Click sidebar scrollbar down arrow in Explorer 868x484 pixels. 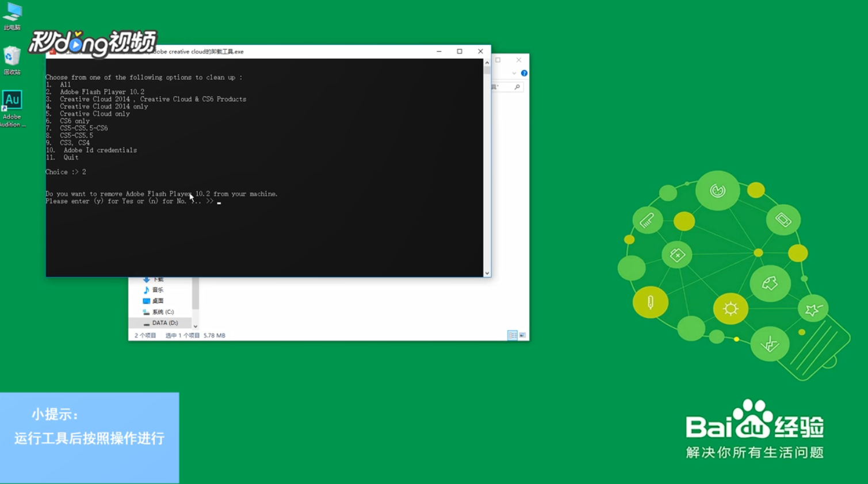pos(196,326)
